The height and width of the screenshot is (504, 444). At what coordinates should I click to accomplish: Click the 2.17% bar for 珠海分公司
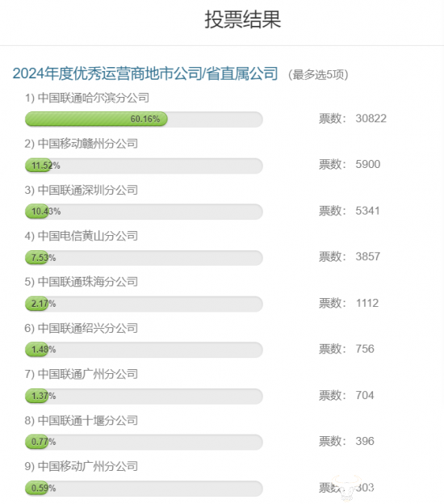point(144,304)
